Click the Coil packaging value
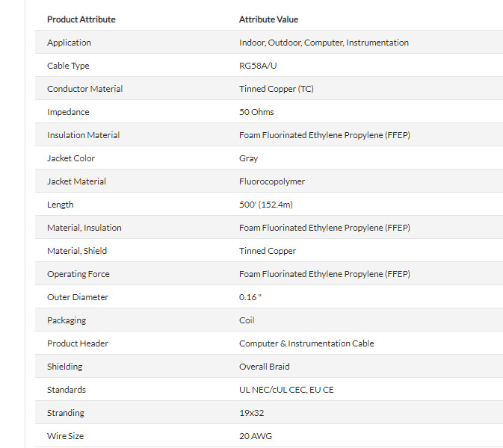 [247, 320]
